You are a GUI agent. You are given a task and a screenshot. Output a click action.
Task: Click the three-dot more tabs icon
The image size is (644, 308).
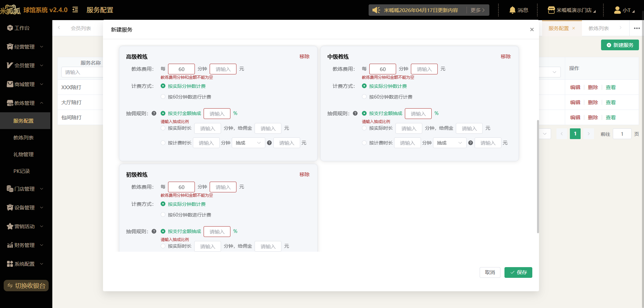tap(637, 28)
